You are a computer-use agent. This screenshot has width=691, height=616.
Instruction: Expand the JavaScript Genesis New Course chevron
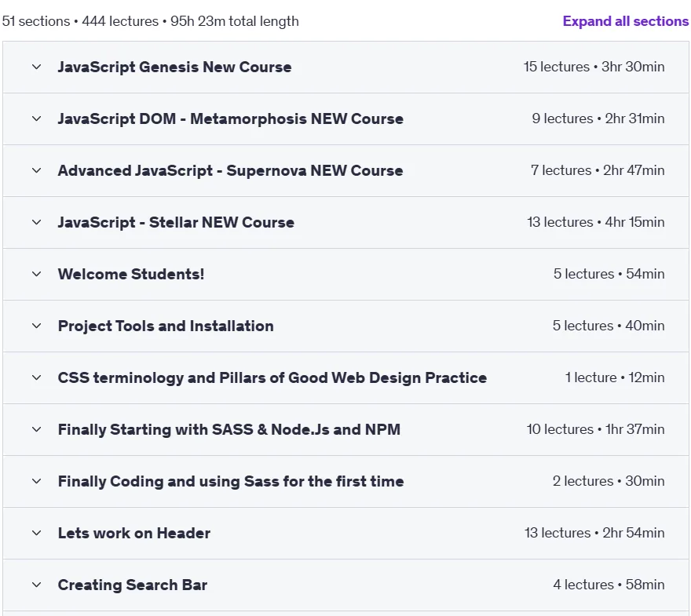pyautogui.click(x=37, y=67)
